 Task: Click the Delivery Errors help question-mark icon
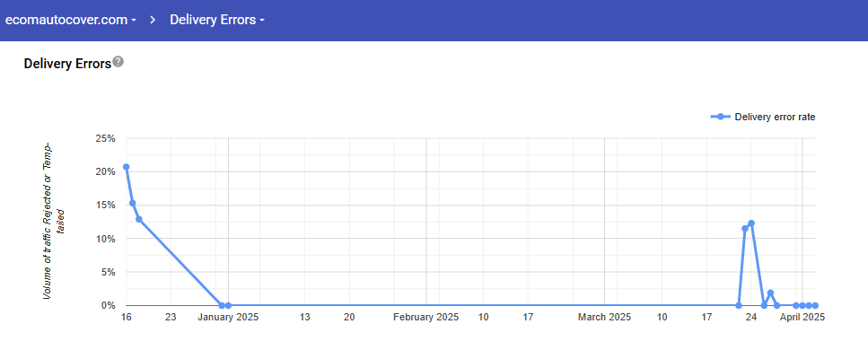coord(118,61)
